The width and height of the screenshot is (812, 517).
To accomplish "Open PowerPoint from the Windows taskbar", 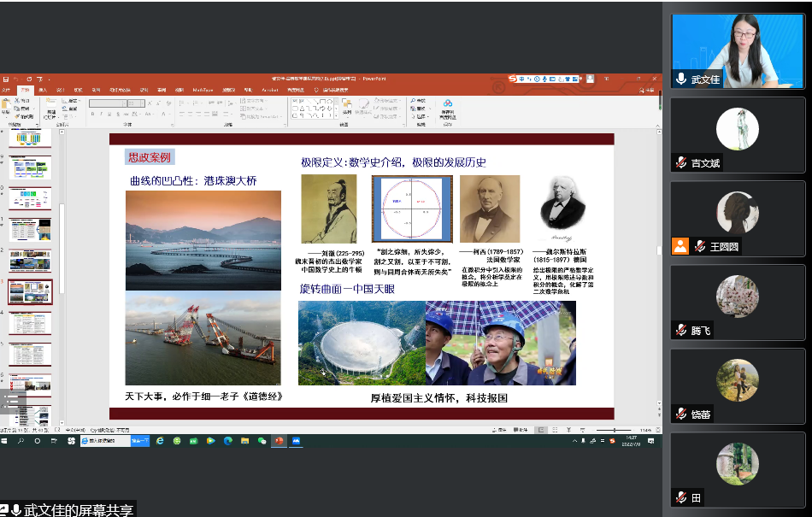I will (x=279, y=441).
